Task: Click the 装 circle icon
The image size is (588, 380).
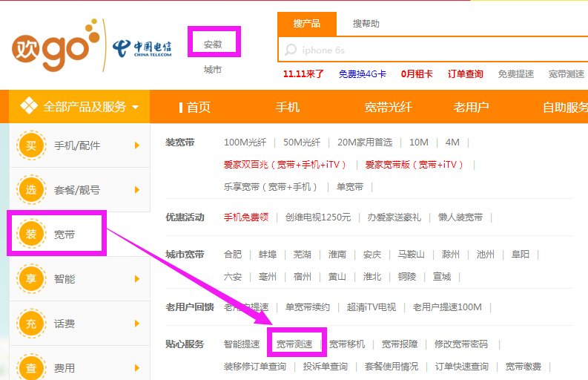Action: tap(31, 234)
